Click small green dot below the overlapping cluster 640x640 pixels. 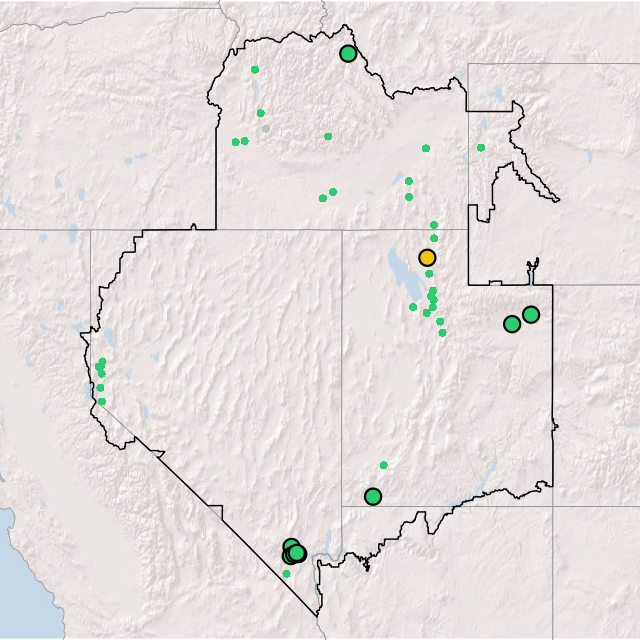click(x=286, y=574)
